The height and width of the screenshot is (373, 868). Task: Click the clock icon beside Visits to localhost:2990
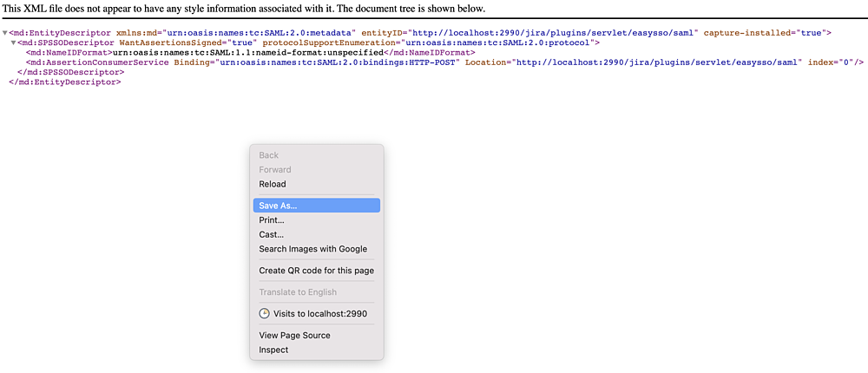[265, 313]
